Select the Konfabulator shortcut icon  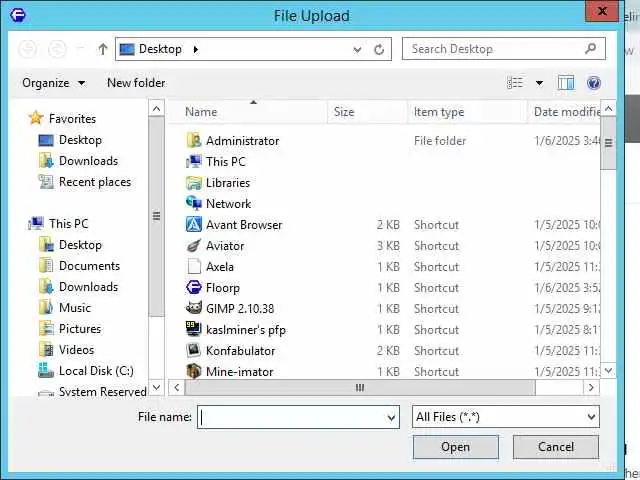[x=194, y=350]
